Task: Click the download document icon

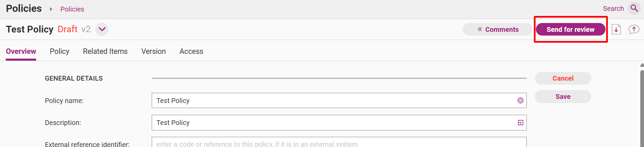Action: 616,29
